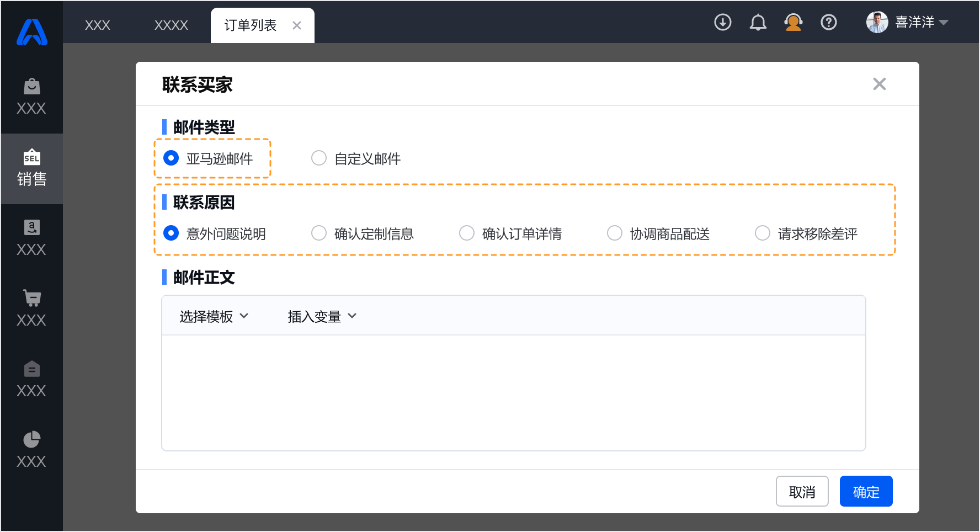Image resolution: width=980 pixels, height=532 pixels.
Task: Click the 联系买家 dialog title
Action: tap(198, 85)
